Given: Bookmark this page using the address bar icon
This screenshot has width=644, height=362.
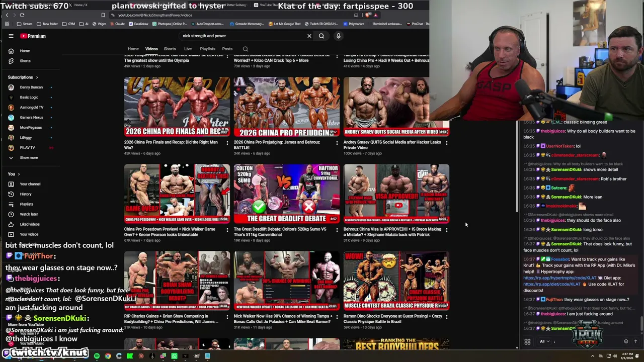Looking at the screenshot, I should pyautogui.click(x=103, y=15).
